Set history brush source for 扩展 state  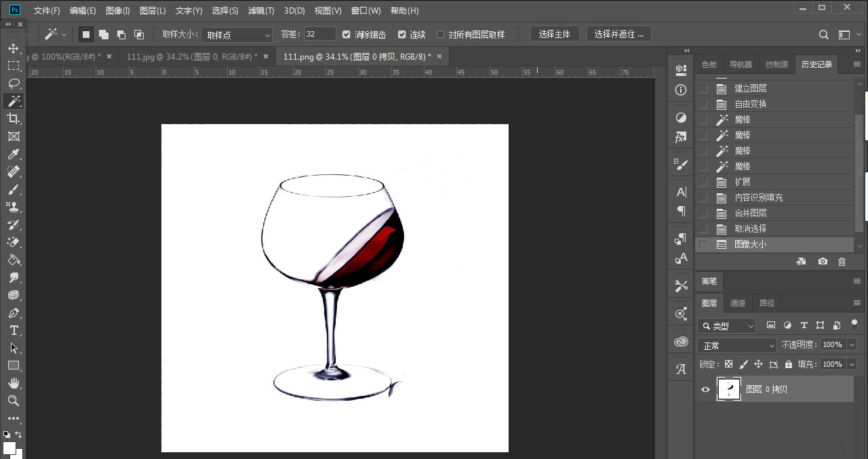[703, 182]
